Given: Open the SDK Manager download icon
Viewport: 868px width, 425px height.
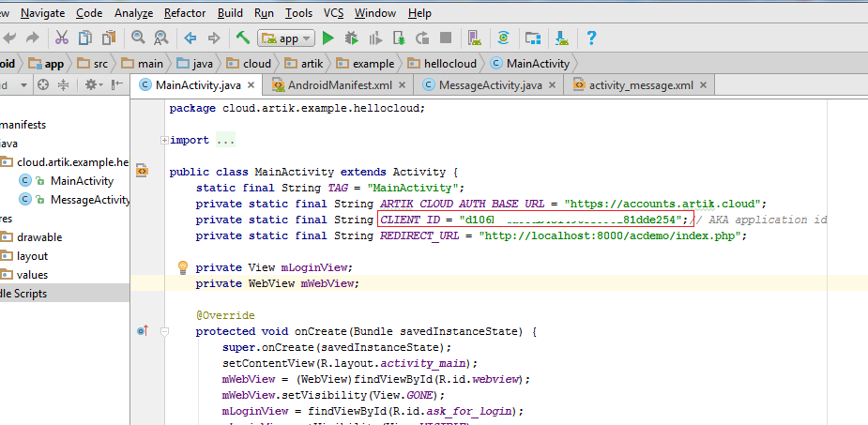Looking at the screenshot, I should coord(562,38).
